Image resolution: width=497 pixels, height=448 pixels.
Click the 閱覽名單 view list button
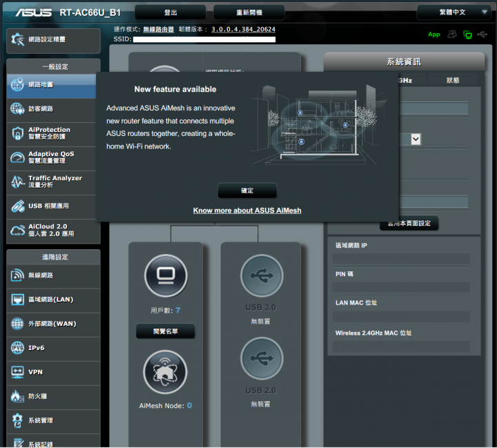click(166, 331)
